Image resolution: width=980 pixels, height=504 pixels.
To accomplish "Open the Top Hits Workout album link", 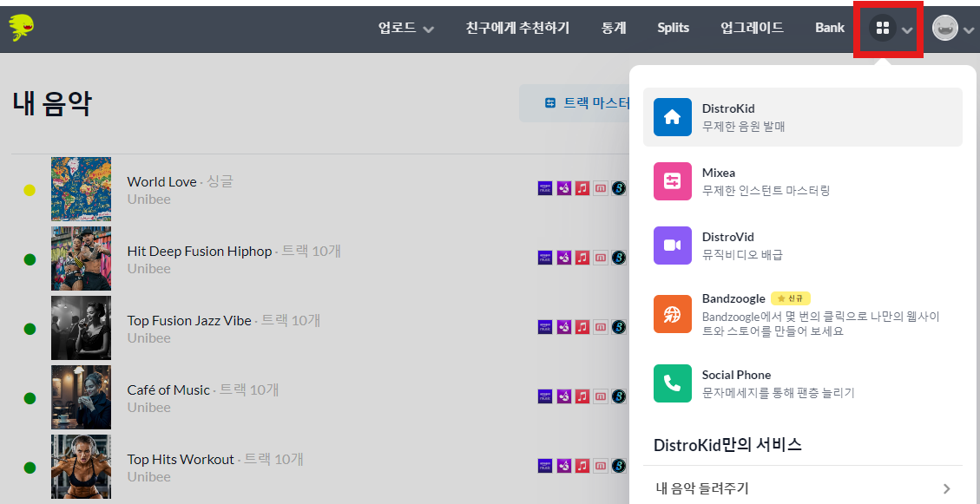I will click(x=180, y=459).
